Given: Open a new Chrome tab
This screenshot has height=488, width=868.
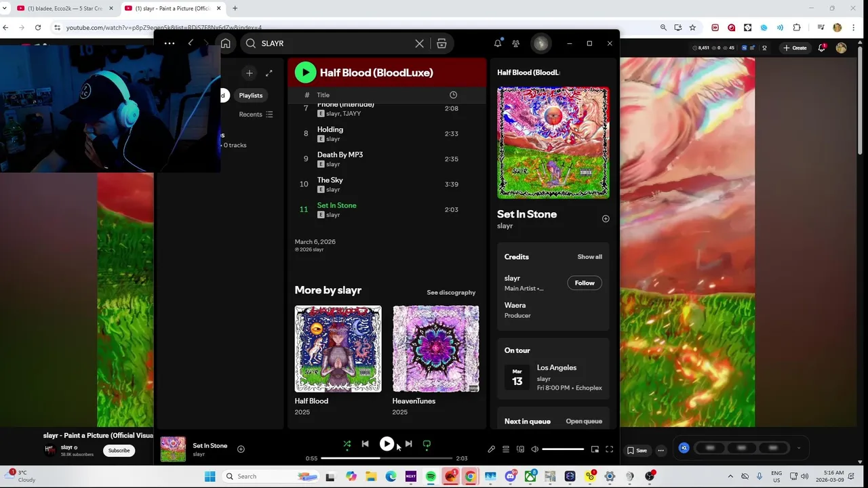Looking at the screenshot, I should (x=235, y=8).
